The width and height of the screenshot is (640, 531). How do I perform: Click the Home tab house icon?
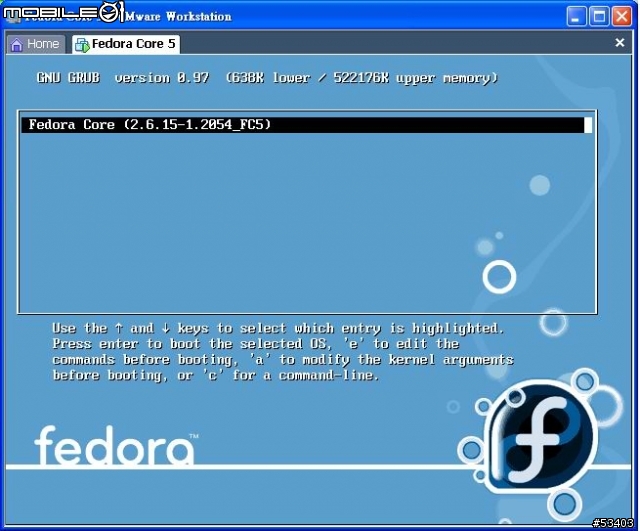click(17, 44)
